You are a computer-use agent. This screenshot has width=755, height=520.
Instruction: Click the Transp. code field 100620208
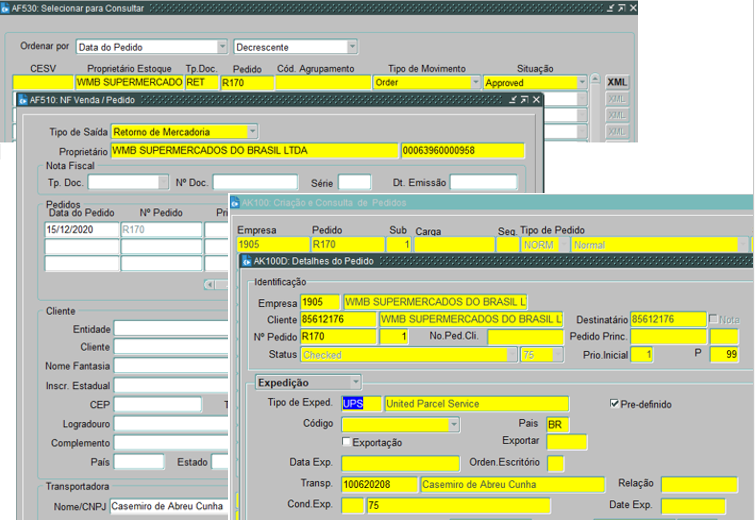tap(377, 484)
